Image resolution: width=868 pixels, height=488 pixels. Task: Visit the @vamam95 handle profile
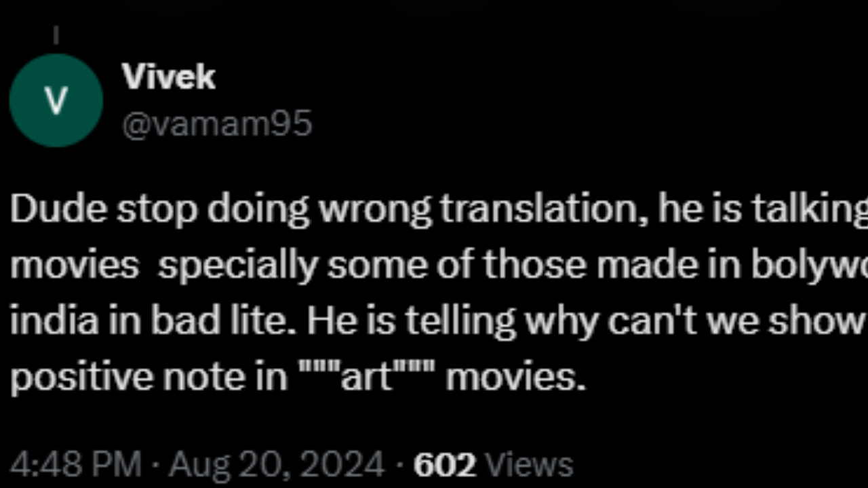pyautogui.click(x=217, y=125)
